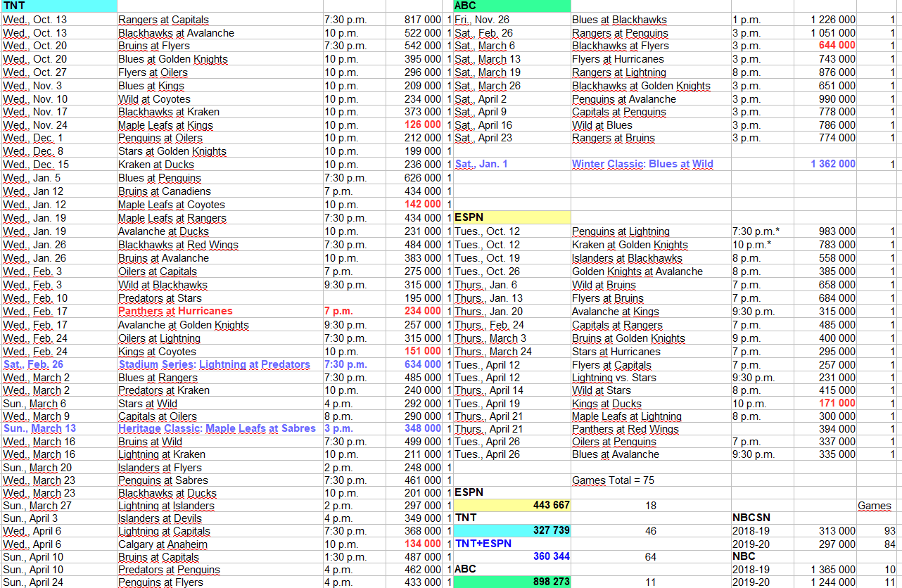This screenshot has width=902, height=588.
Task: Click the ESPN average 443 667 cell
Action: pyautogui.click(x=512, y=505)
